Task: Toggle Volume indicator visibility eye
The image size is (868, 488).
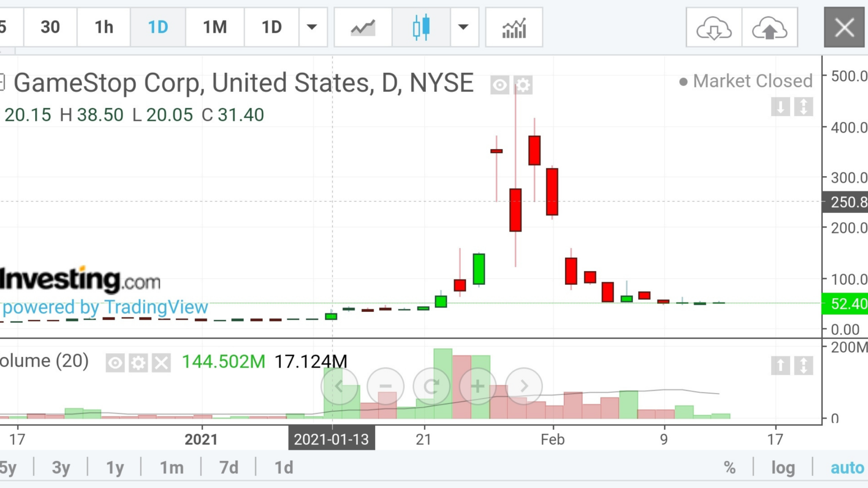Action: point(115,363)
